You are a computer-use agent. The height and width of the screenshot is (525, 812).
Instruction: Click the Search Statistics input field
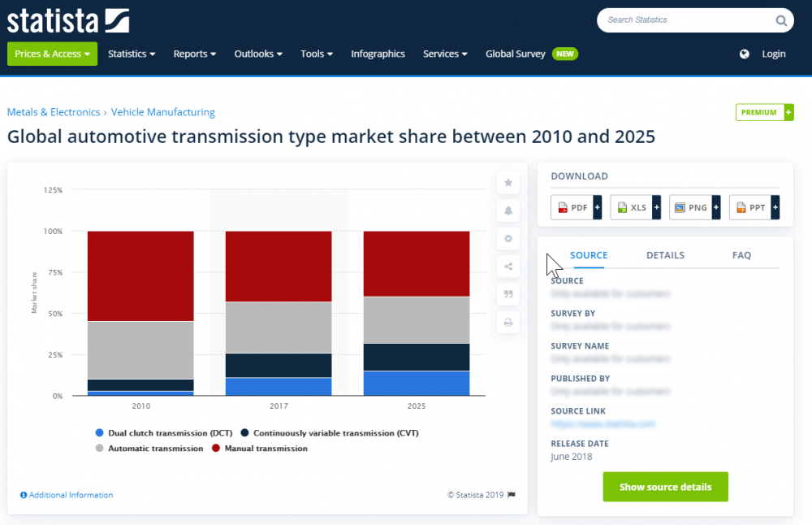[x=686, y=20]
